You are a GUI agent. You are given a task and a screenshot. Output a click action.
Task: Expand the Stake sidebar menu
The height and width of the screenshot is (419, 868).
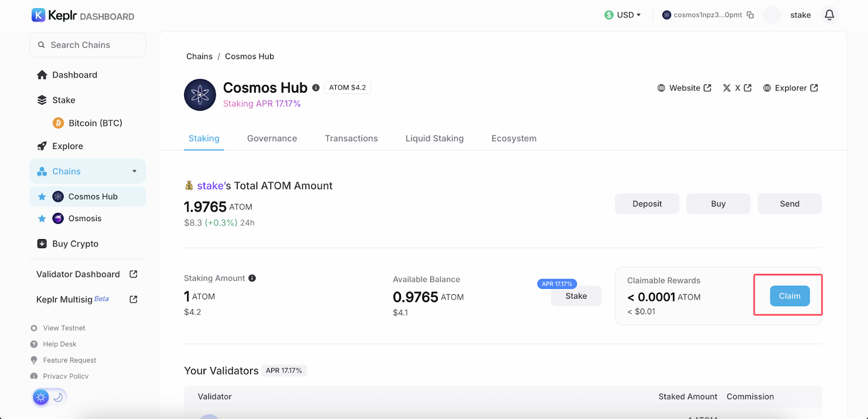[63, 100]
